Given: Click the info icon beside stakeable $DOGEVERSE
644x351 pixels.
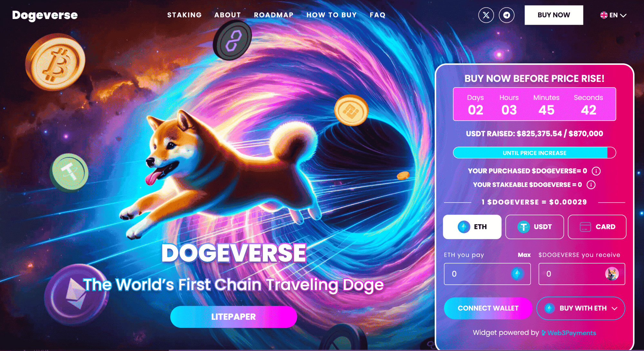Looking at the screenshot, I should [591, 185].
